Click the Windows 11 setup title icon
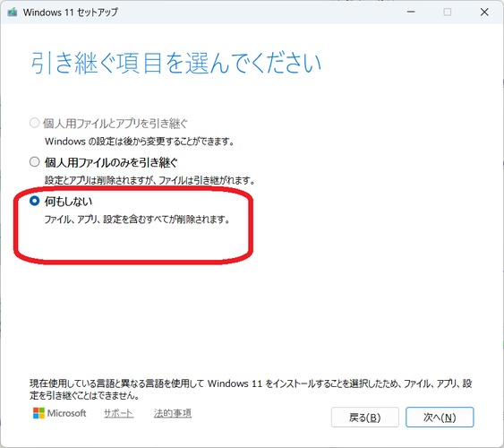The height and width of the screenshot is (448, 504). click(13, 13)
